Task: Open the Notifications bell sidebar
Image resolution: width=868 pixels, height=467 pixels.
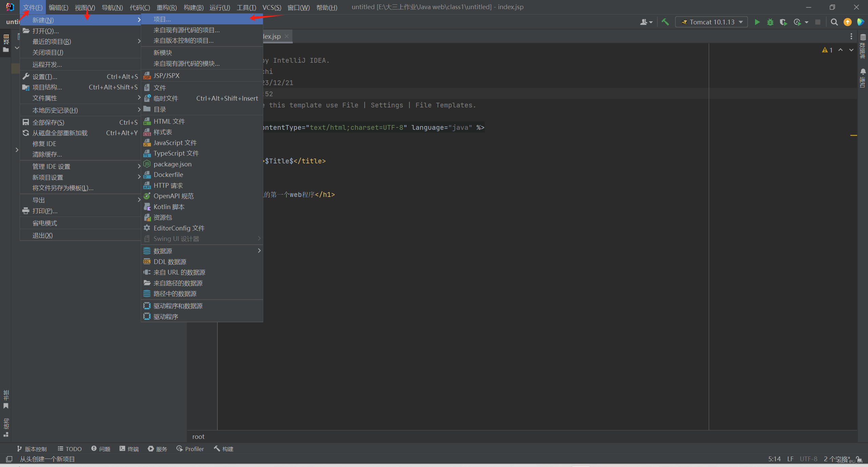Action: (863, 77)
